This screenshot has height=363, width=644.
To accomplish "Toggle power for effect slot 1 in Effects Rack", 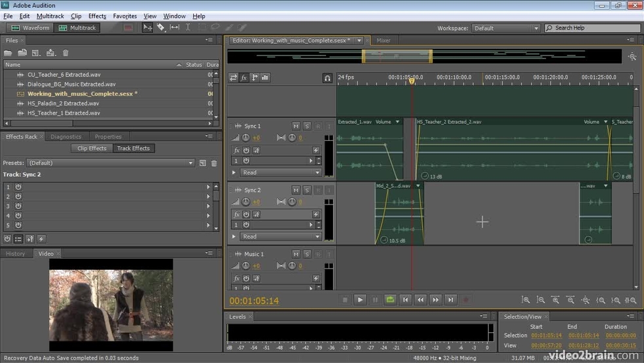I will tap(18, 187).
